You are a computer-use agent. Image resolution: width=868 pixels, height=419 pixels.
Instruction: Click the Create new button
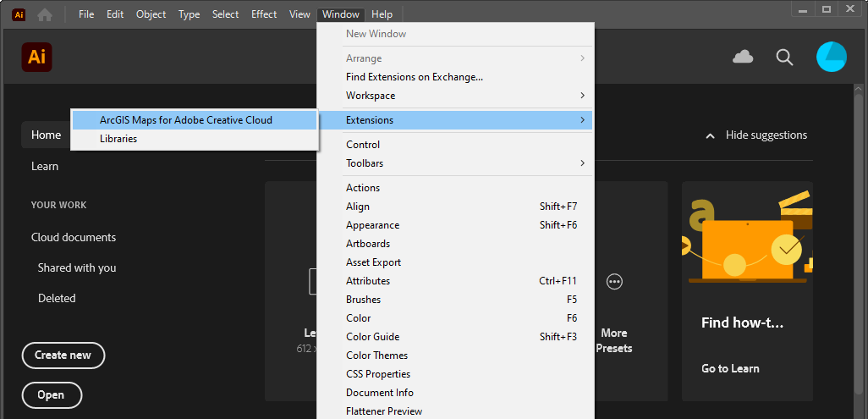pos(63,356)
